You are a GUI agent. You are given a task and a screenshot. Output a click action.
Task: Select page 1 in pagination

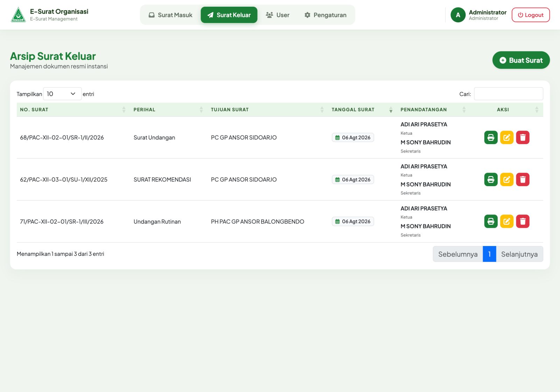[489, 254]
